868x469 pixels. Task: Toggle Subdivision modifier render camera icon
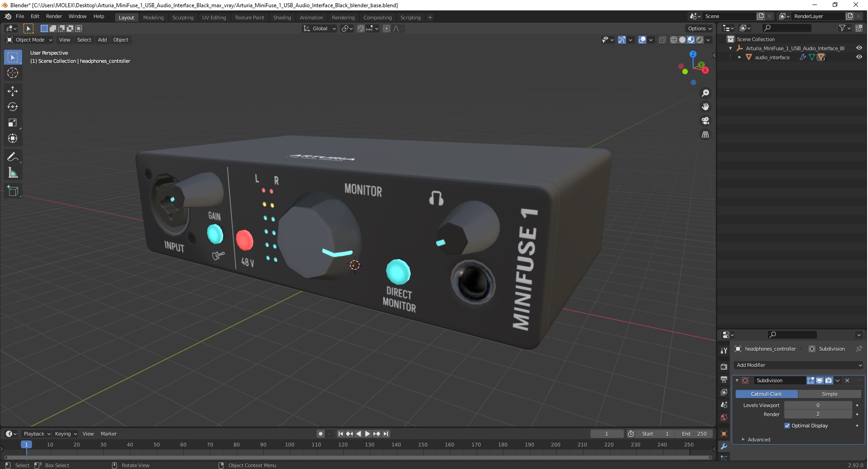click(x=828, y=380)
